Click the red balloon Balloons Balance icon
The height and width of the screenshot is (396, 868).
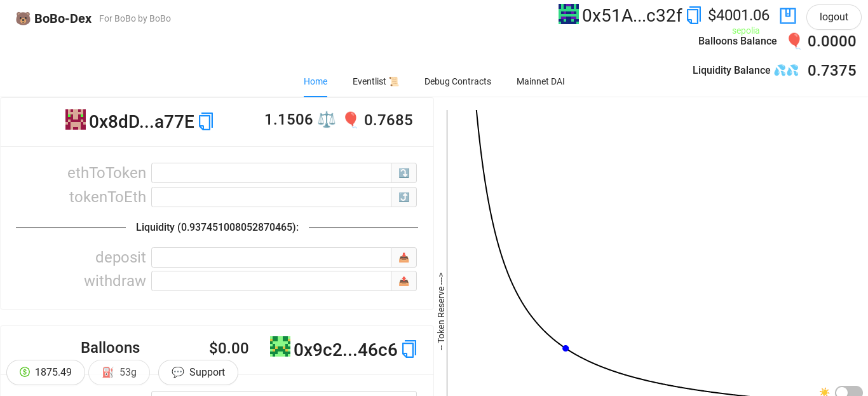(794, 40)
